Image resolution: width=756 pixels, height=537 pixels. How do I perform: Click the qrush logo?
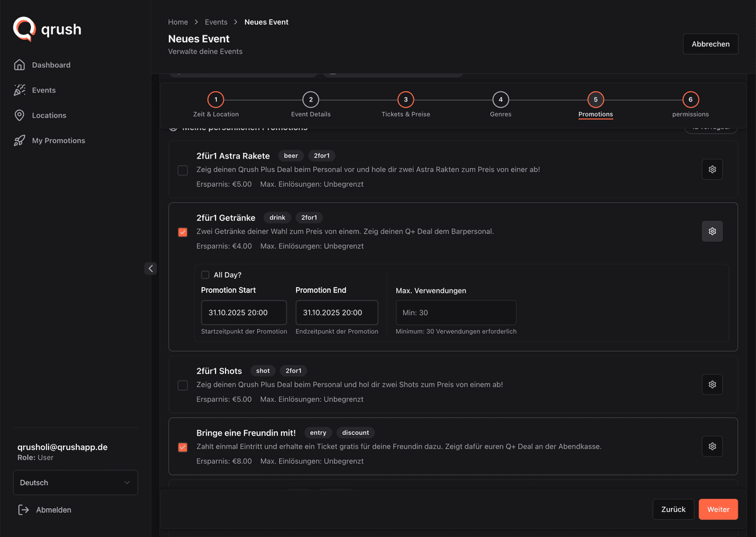click(47, 29)
